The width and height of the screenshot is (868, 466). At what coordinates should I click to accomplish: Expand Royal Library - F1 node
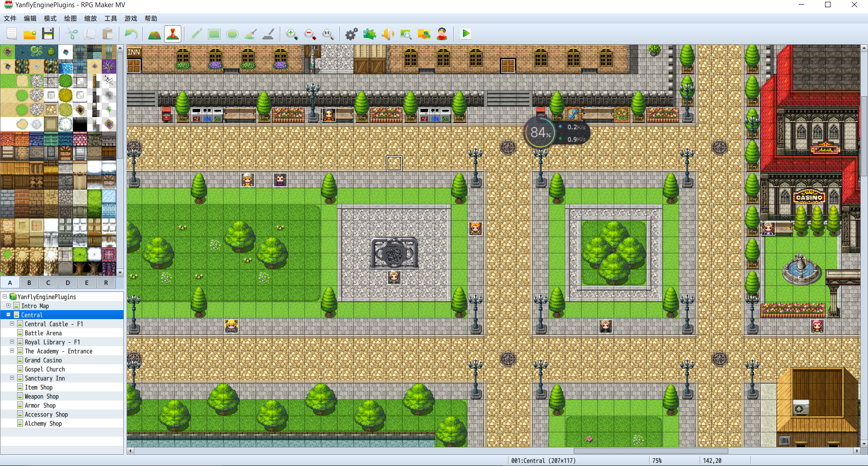click(12, 342)
